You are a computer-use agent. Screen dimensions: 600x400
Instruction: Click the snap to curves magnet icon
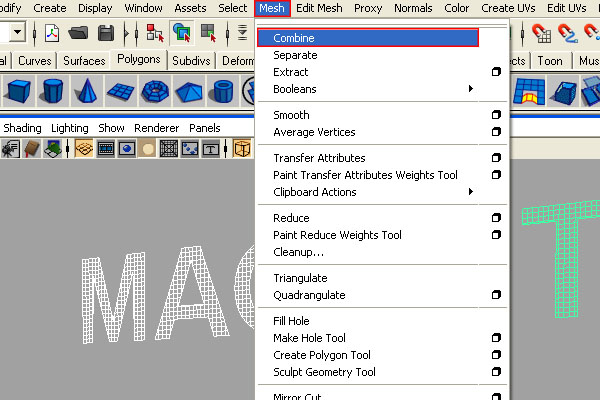(568, 33)
